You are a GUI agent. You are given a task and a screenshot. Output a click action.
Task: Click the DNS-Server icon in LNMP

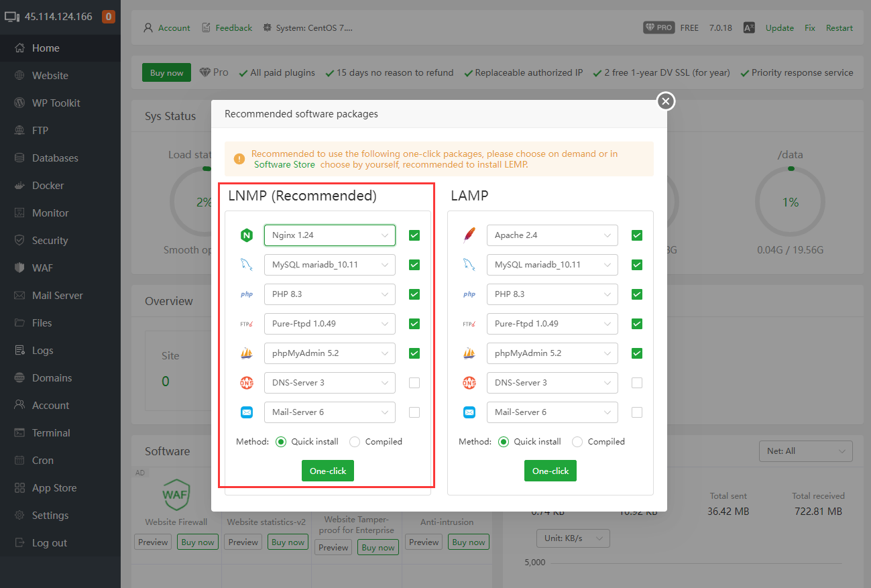(x=247, y=383)
